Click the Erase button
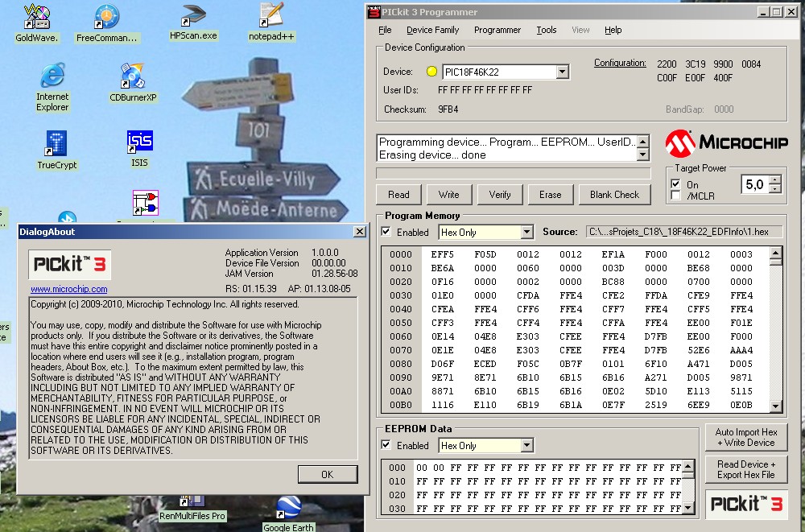 pyautogui.click(x=551, y=195)
